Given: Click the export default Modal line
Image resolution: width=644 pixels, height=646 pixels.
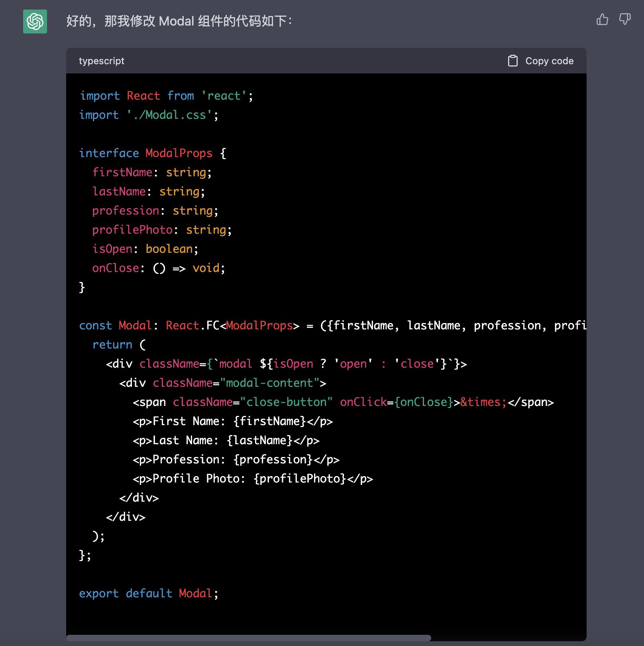Looking at the screenshot, I should pyautogui.click(x=146, y=593).
